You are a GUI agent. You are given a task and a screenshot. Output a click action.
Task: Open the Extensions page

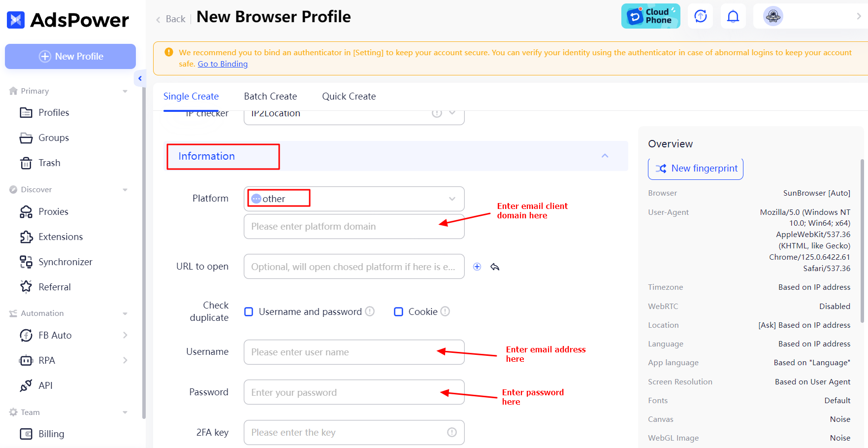[x=61, y=237]
